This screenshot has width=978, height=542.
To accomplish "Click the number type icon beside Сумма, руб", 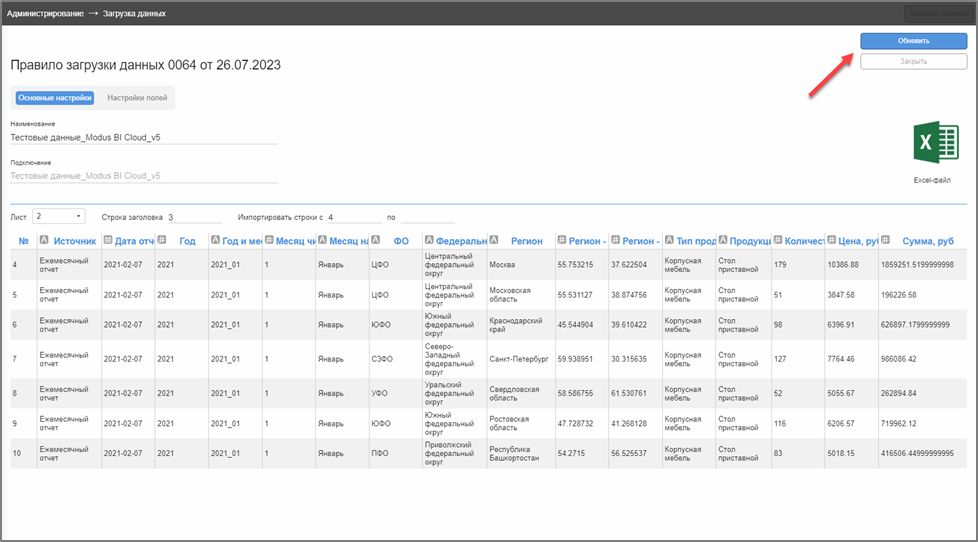I will (887, 240).
